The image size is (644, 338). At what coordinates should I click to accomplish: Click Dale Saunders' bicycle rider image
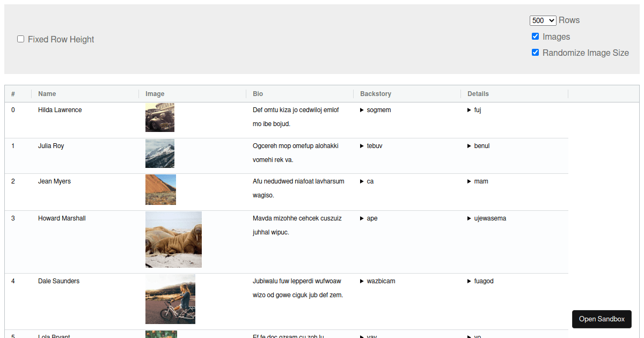point(170,299)
